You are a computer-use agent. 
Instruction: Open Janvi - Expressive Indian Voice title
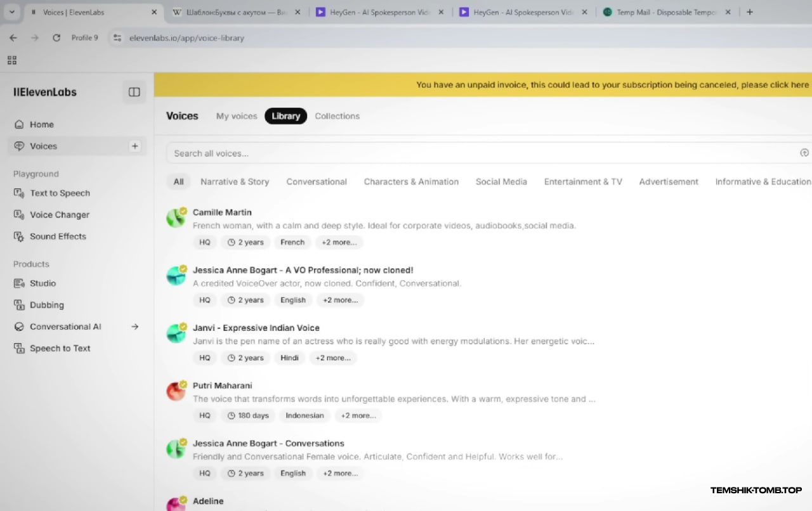coord(256,328)
